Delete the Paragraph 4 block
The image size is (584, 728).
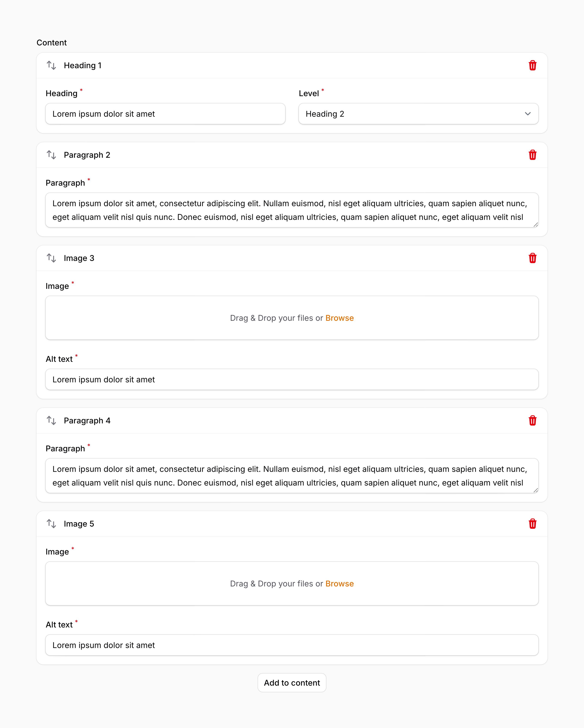coord(532,421)
